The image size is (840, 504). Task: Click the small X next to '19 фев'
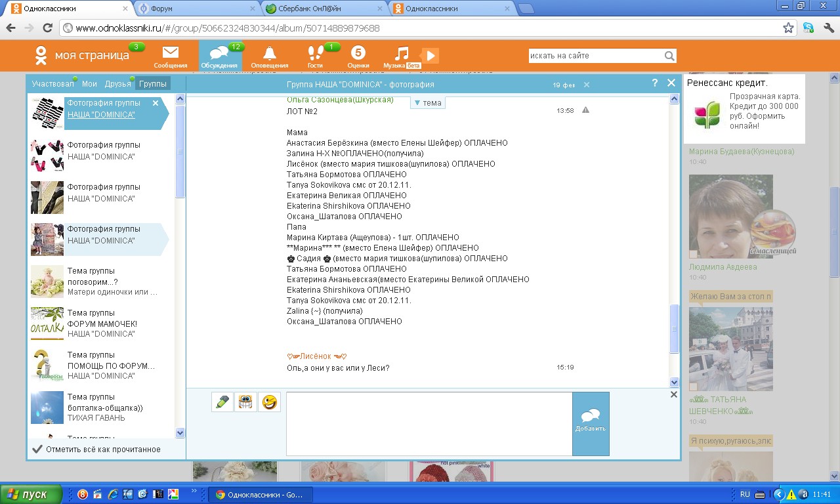click(x=587, y=85)
